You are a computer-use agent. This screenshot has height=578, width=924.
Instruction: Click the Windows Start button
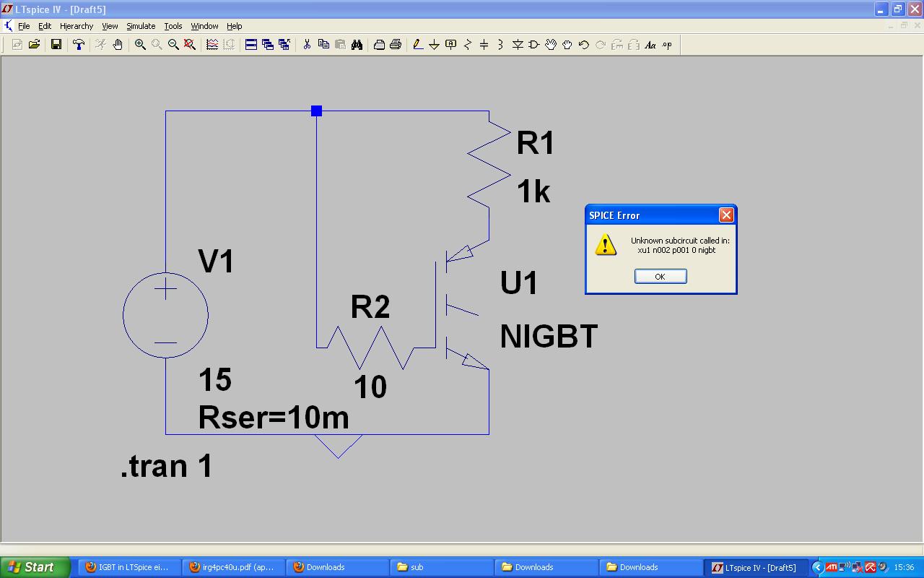pyautogui.click(x=35, y=567)
